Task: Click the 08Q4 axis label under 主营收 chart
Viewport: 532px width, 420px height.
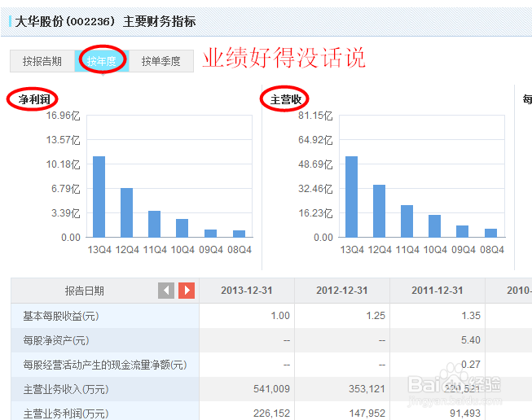Action: coord(492,250)
